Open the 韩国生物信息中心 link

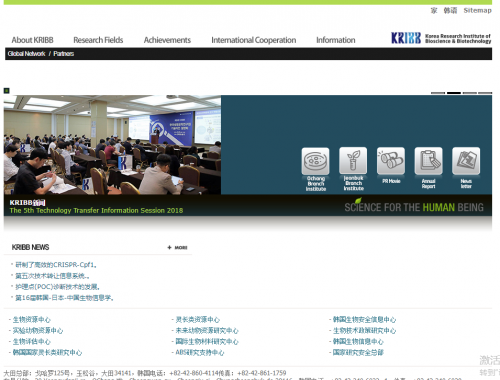click(358, 342)
